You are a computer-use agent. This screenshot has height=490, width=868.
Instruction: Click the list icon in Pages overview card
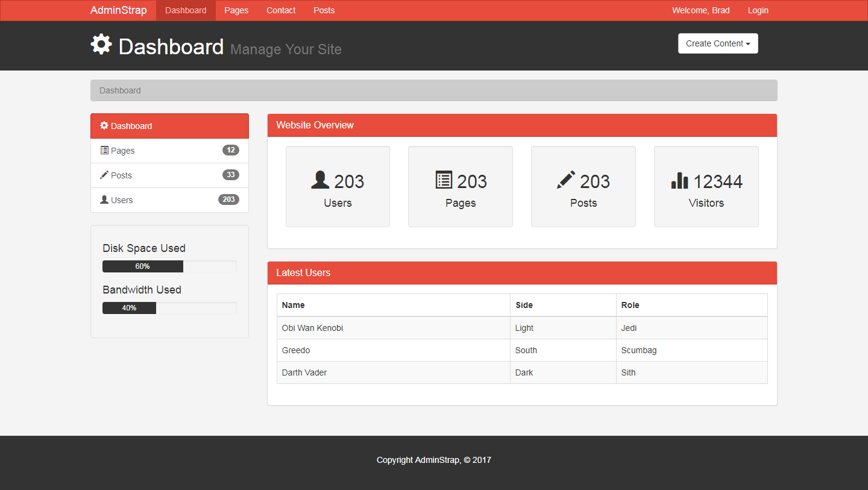point(444,180)
